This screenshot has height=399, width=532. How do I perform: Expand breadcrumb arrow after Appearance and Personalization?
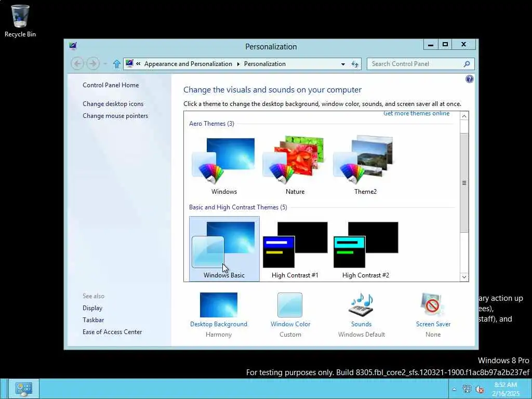(x=238, y=64)
